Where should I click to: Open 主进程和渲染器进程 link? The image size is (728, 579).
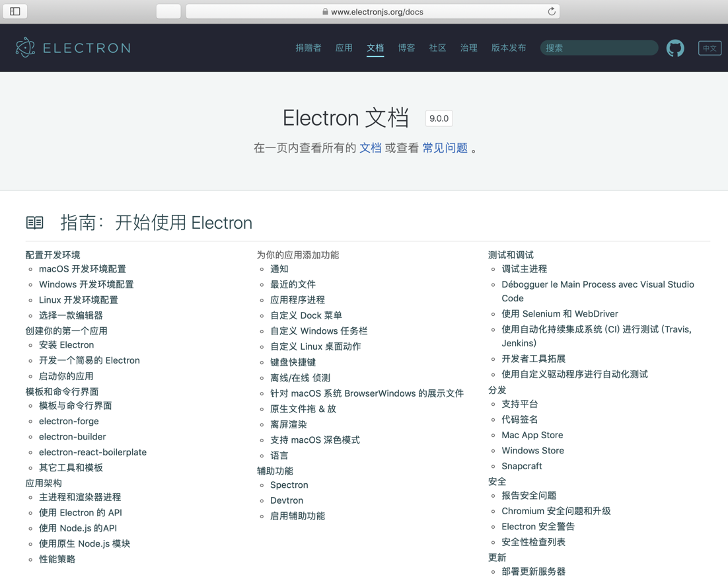[x=80, y=497]
